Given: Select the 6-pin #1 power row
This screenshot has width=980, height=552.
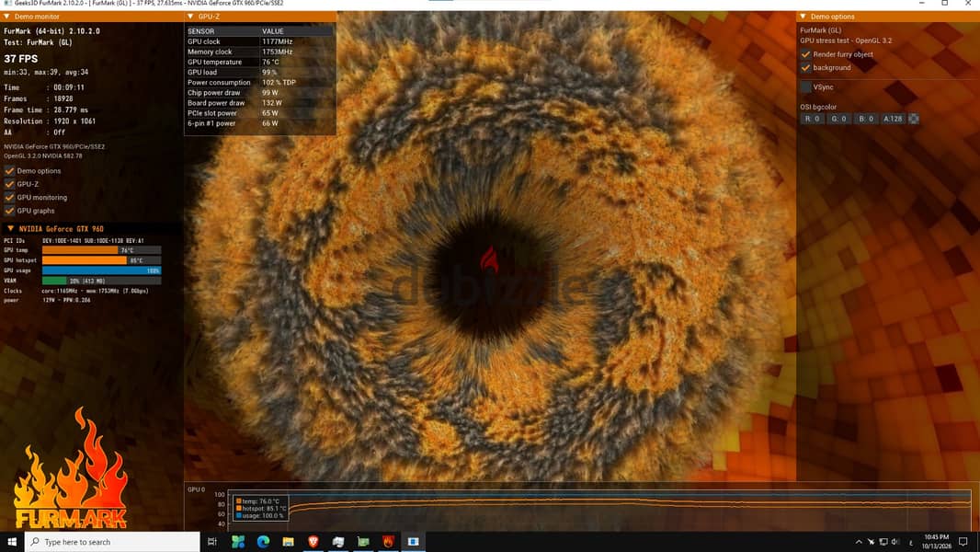Looking at the screenshot, I should [x=260, y=123].
